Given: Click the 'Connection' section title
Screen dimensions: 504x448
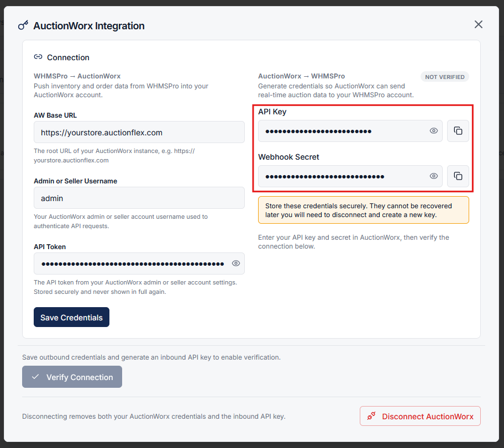Looking at the screenshot, I should pos(68,57).
